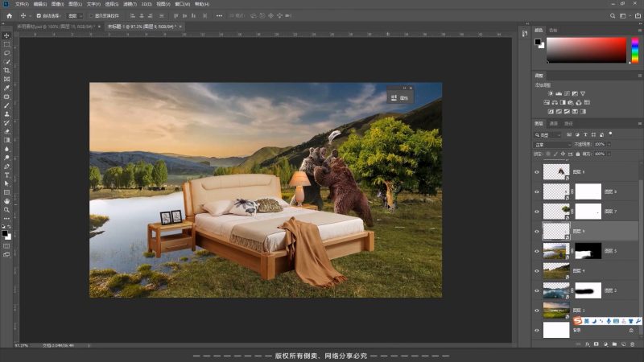Select the Horizontal Type tool
This screenshot has height=362, width=644.
[x=6, y=175]
